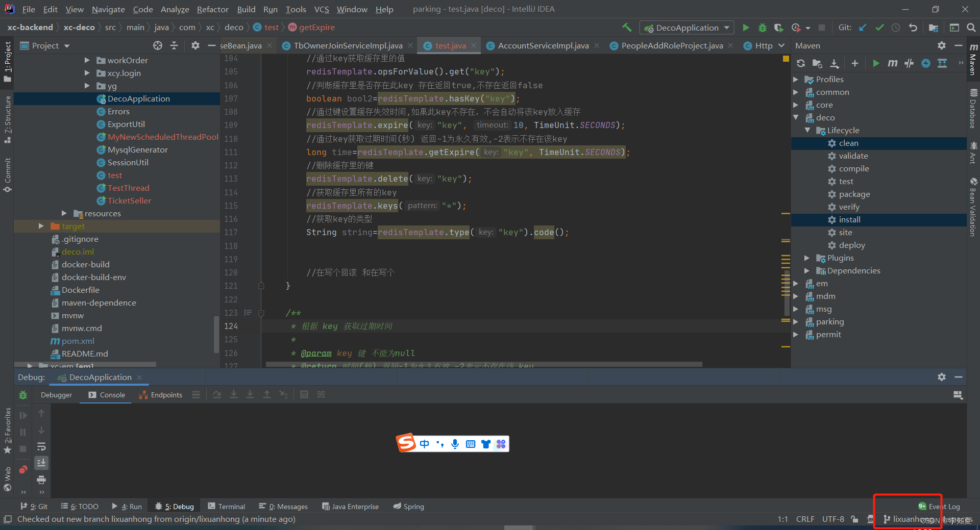This screenshot has height=530, width=980.
Task: Toggle scroll to end in console
Action: pos(41,463)
